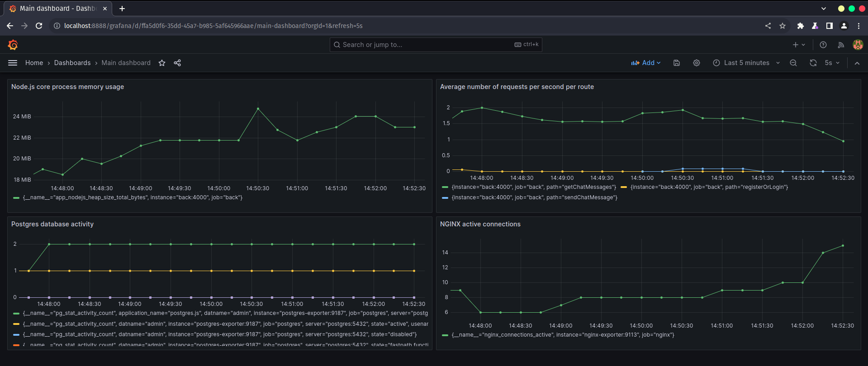This screenshot has width=868, height=366.
Task: Open the news RSS feed icon
Action: [841, 45]
